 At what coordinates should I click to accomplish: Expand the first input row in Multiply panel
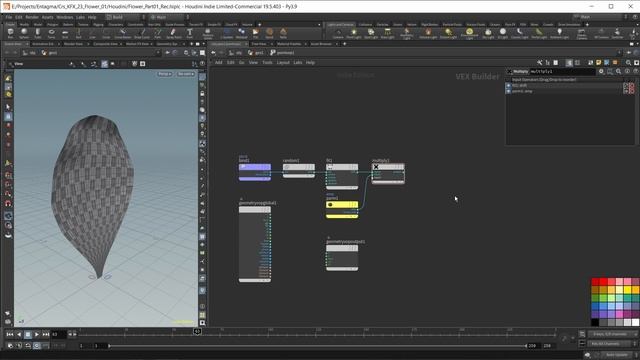(x=509, y=86)
